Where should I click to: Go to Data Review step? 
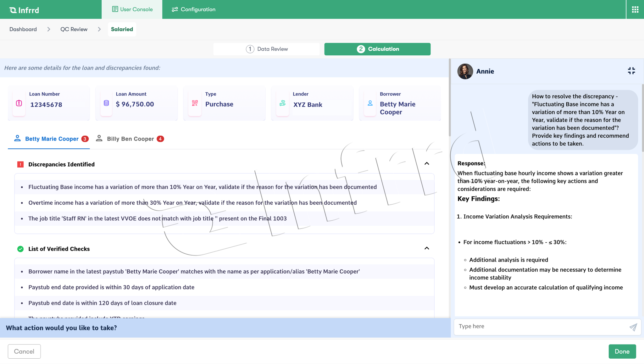pos(266,49)
